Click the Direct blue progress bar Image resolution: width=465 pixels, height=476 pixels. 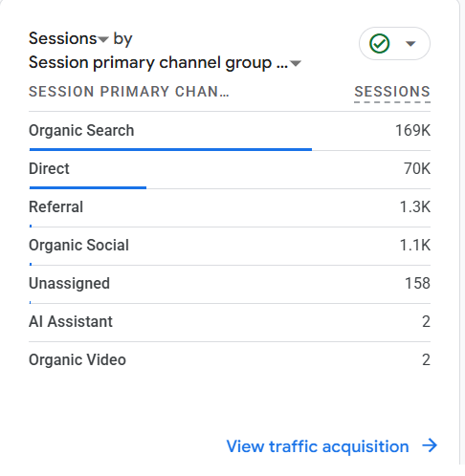coord(88,187)
